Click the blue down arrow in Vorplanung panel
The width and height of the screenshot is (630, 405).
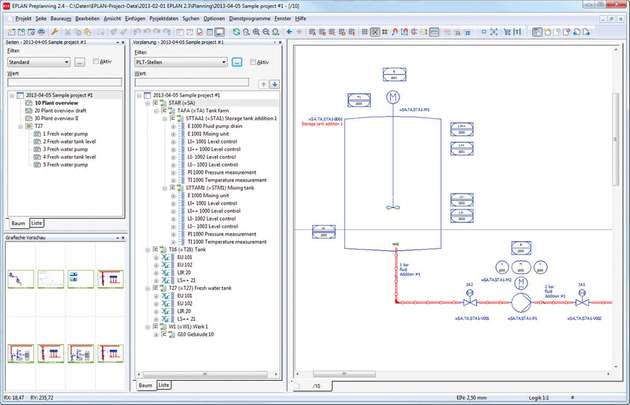pyautogui.click(x=274, y=84)
